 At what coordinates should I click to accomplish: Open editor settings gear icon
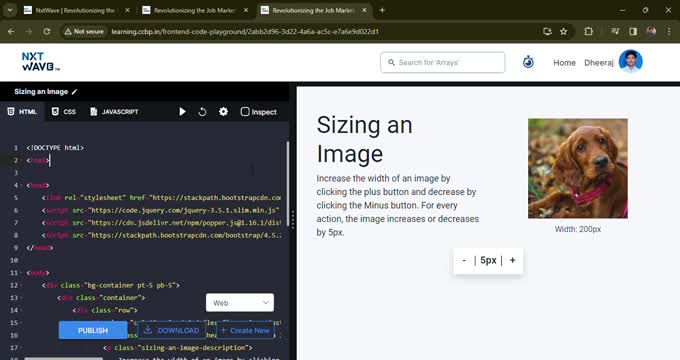[223, 111]
